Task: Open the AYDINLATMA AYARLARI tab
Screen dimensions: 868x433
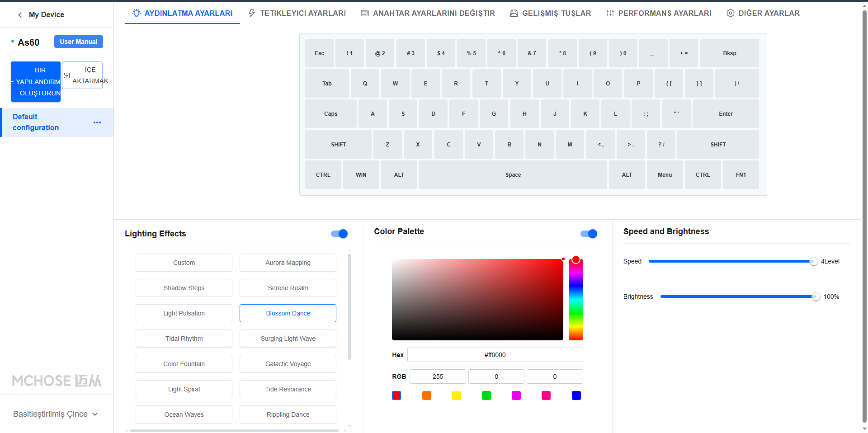Action: [182, 13]
